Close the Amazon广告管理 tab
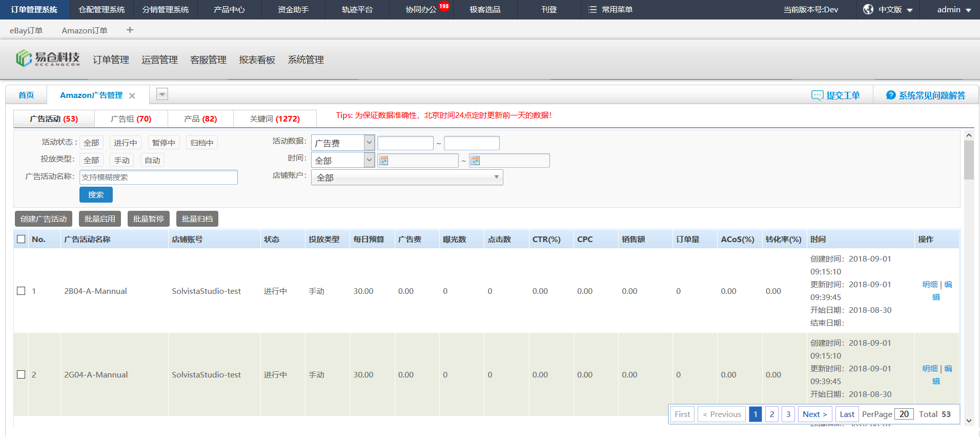Screen dimensions: 980x437 [132, 96]
